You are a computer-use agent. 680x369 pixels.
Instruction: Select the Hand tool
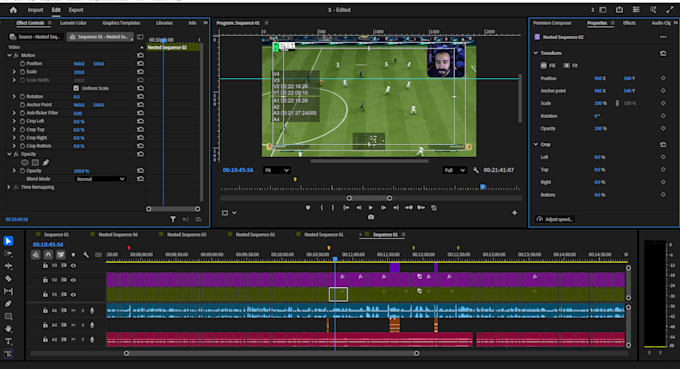8,329
